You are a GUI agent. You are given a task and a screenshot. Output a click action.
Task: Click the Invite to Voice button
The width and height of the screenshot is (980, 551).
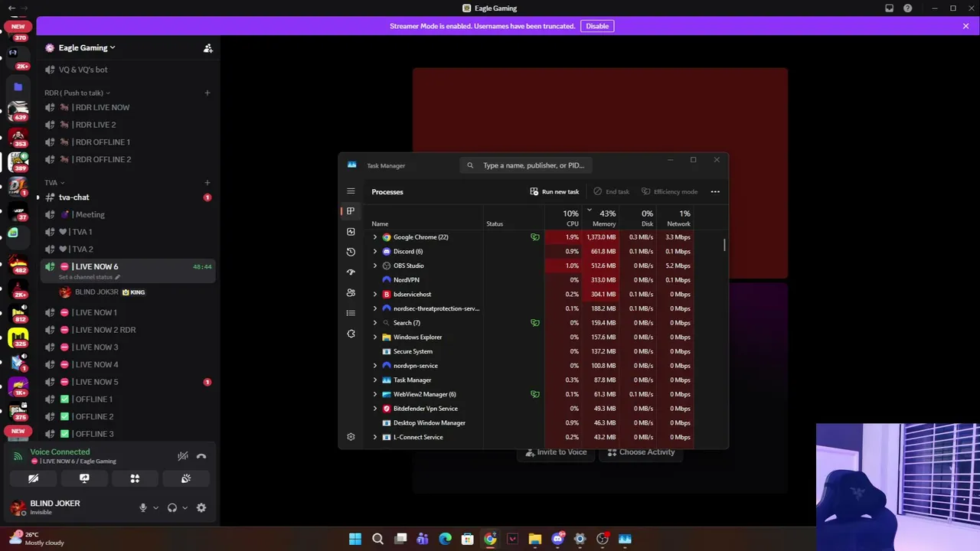coord(556,452)
